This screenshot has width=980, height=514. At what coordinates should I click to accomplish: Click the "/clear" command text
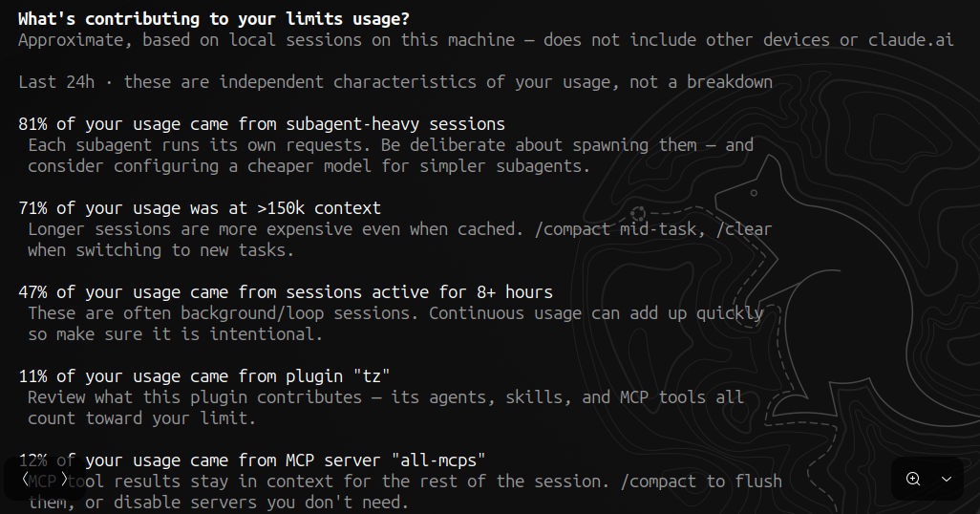(x=744, y=229)
